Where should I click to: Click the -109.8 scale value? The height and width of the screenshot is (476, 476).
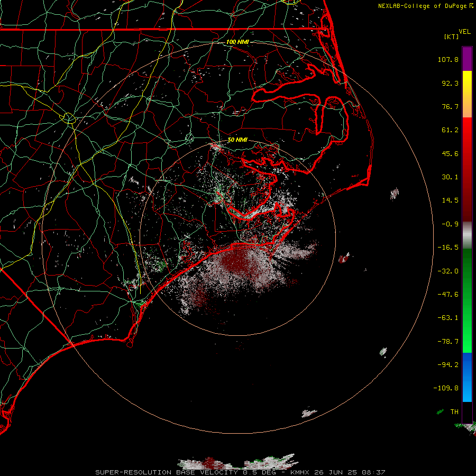coord(446,388)
